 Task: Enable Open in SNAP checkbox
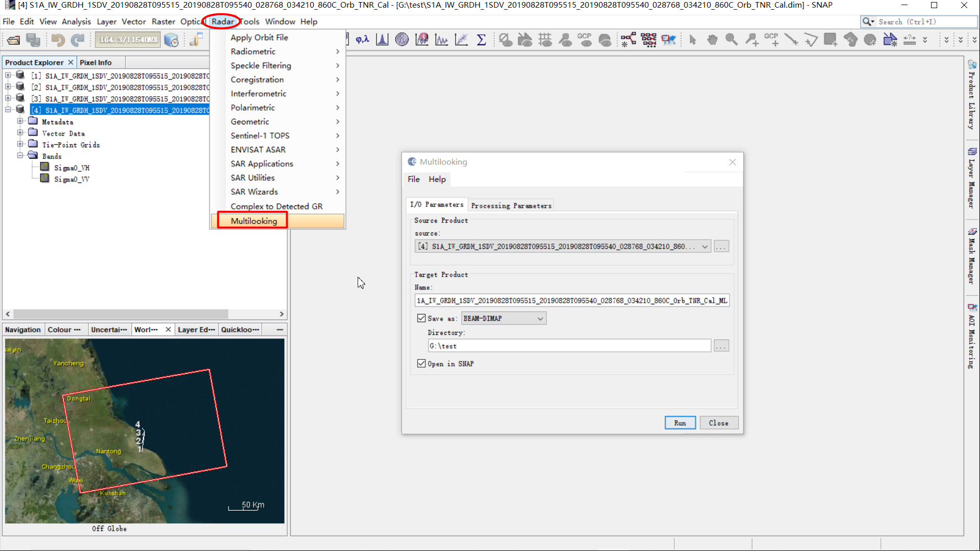tap(421, 363)
